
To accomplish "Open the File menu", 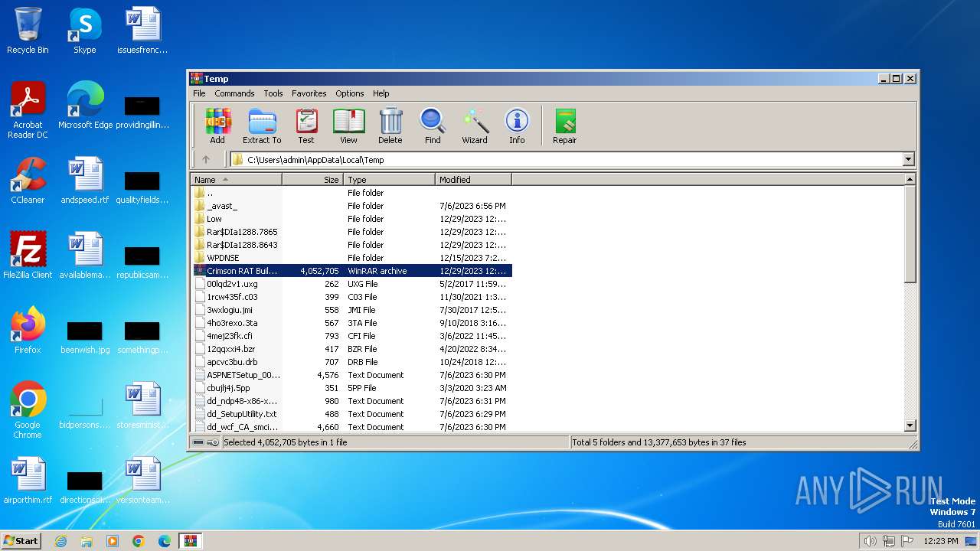I will coord(199,93).
